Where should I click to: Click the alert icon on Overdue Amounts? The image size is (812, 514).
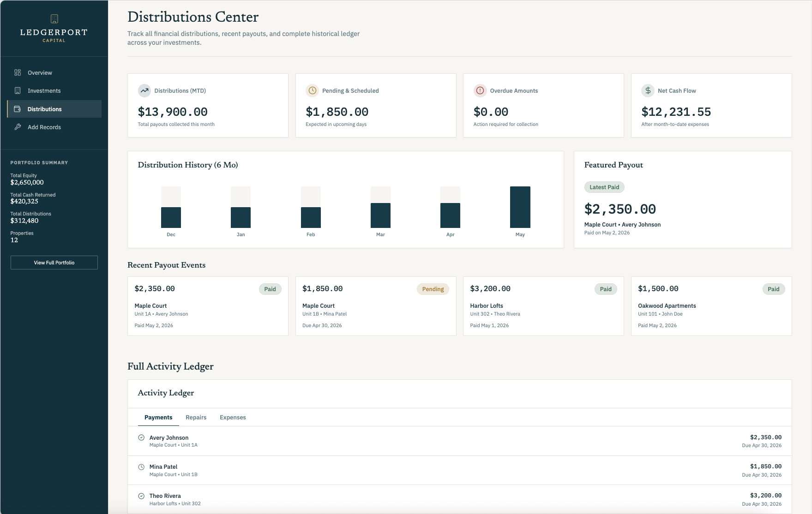[480, 90]
